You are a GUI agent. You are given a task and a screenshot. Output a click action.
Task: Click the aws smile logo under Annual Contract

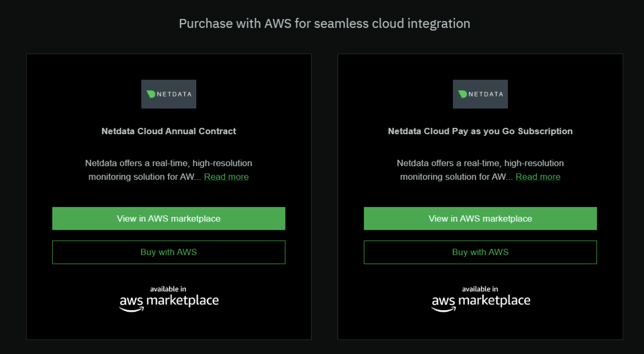[131, 303]
